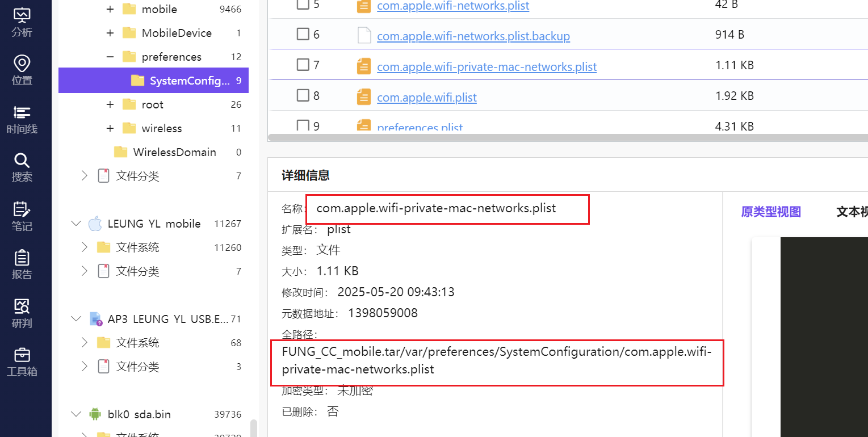Image resolution: width=868 pixels, height=437 pixels.
Task: Open com.apple.wifi.plist file link
Action: pyautogui.click(x=426, y=98)
